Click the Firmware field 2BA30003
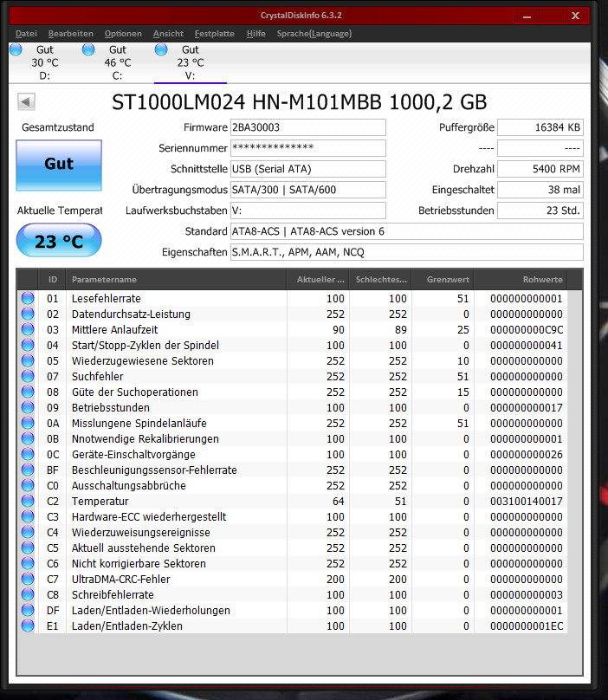608x700 pixels. pos(308,127)
